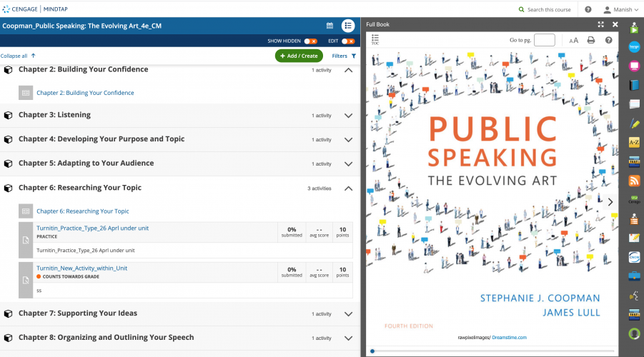Screen dimensions: 644x357
Task: Open the pink monitor app icon
Action: [634, 66]
